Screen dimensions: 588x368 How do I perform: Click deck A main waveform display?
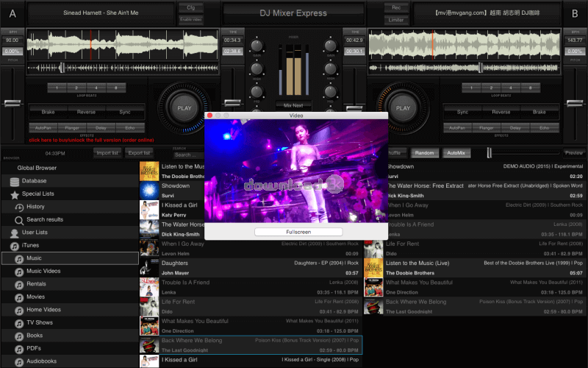pyautogui.click(x=122, y=44)
